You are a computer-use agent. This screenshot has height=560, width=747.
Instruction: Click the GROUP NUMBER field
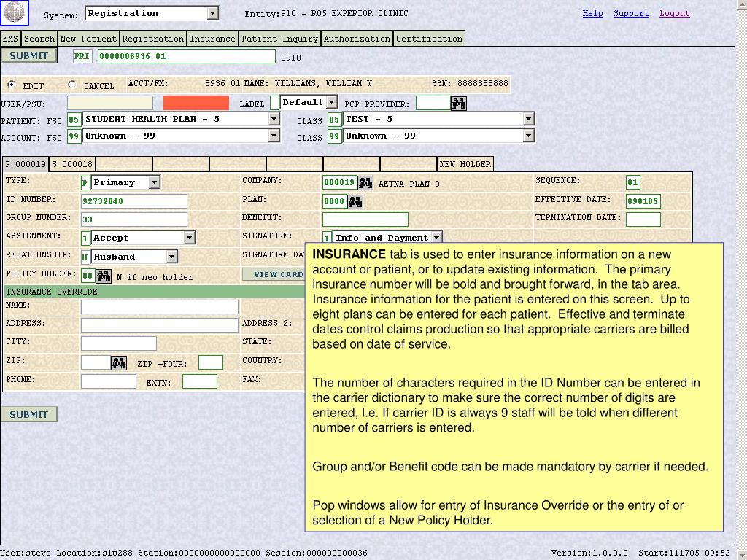click(x=134, y=219)
